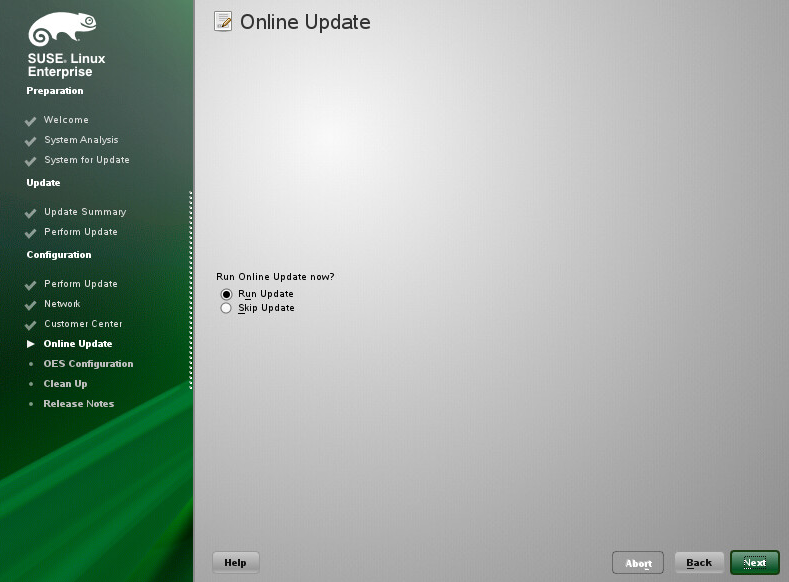The width and height of the screenshot is (789, 582).
Task: Click the checkmark next to System Analysis
Action: 31,141
